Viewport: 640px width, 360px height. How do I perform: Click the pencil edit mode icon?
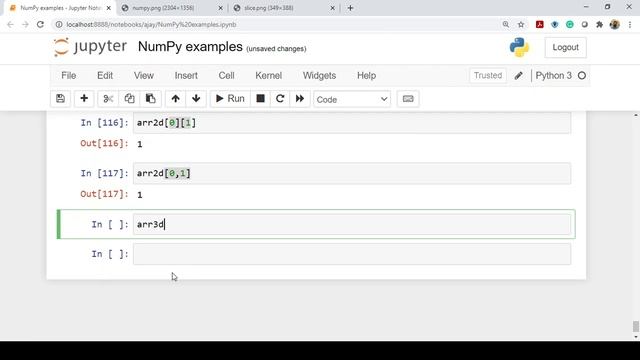[518, 76]
